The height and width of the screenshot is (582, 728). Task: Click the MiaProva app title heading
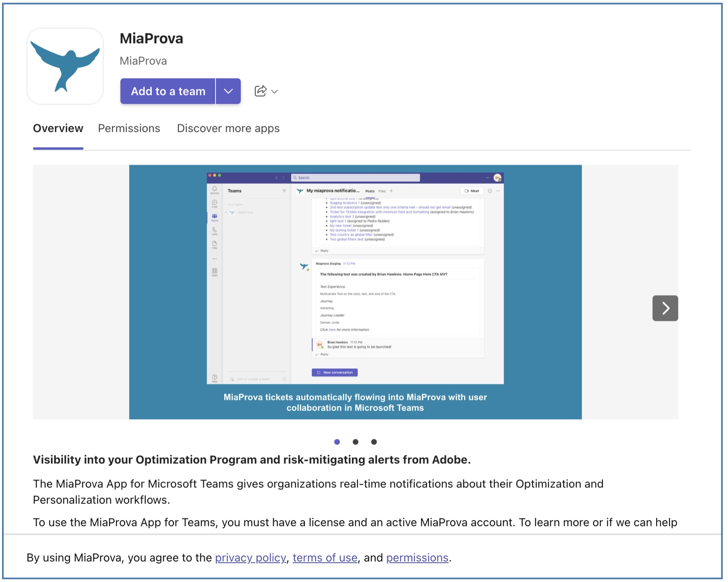pos(151,38)
